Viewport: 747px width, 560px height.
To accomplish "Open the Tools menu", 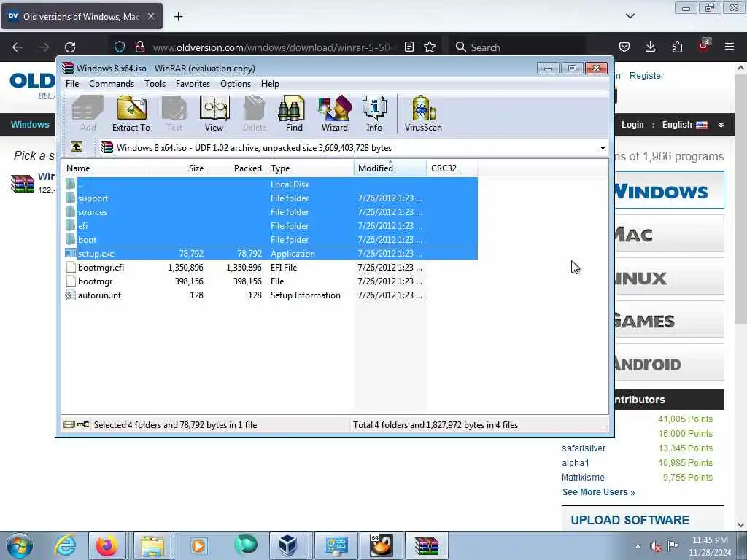I will [x=155, y=84].
